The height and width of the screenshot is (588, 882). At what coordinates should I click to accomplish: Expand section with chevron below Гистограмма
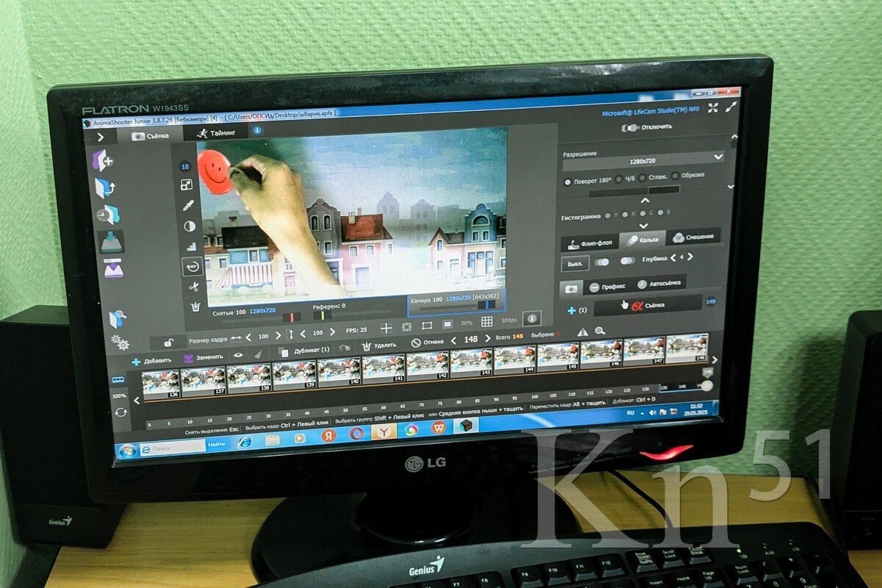pos(644,226)
